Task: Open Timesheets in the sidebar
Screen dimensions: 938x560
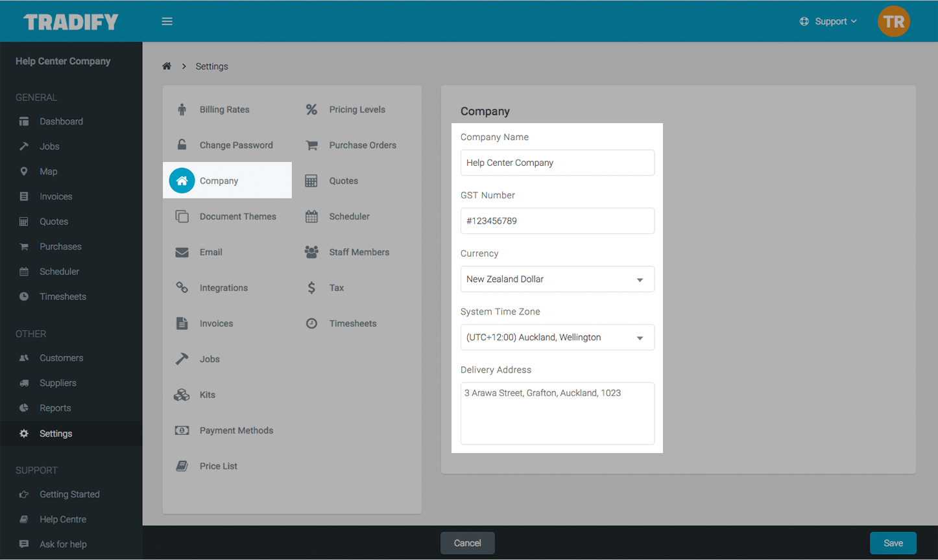Action: click(x=62, y=296)
